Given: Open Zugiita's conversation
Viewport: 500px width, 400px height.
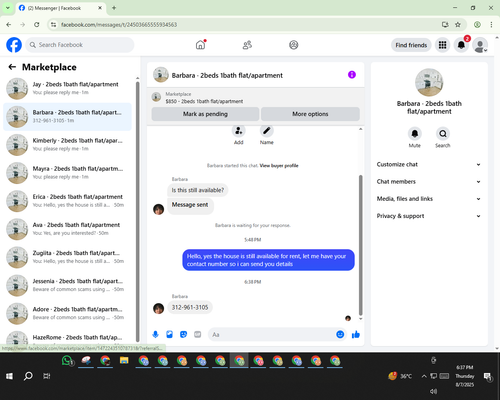Looking at the screenshot, I should point(67,257).
